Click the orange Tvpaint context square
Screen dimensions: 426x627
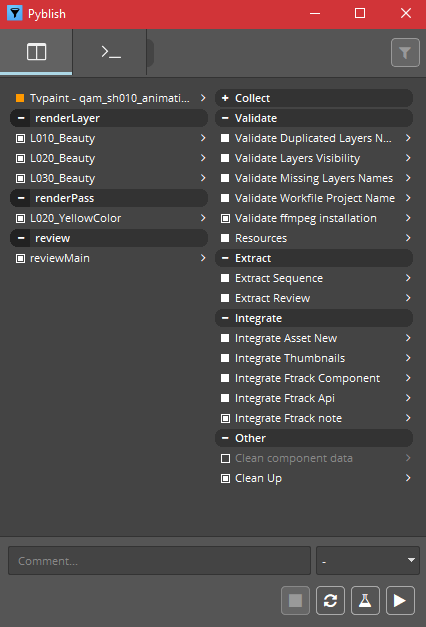tap(20, 98)
